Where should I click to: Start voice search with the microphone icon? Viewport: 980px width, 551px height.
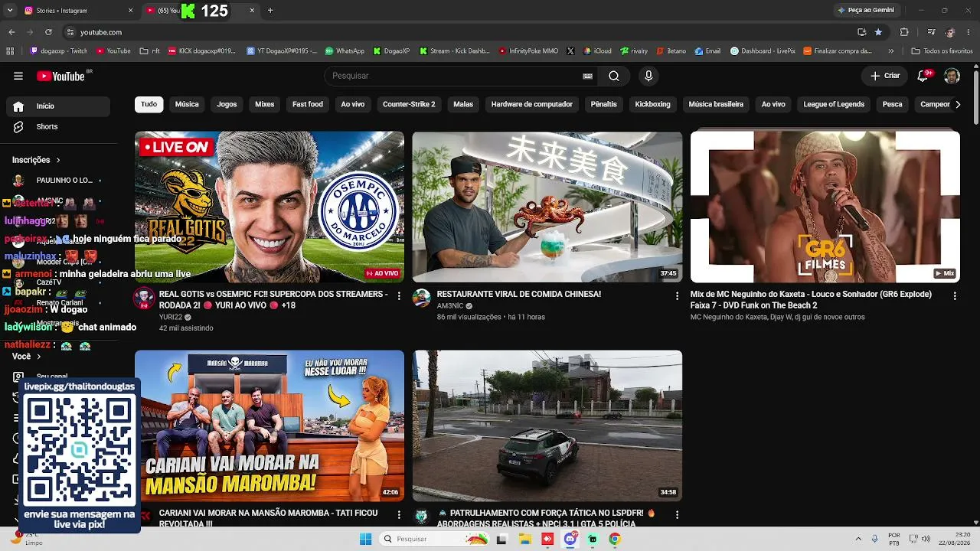(648, 76)
